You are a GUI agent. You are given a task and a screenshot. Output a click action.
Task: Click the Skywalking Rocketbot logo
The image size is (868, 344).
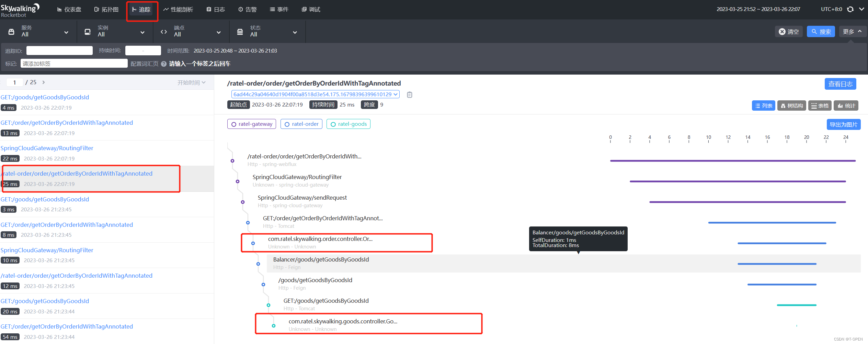(20, 10)
